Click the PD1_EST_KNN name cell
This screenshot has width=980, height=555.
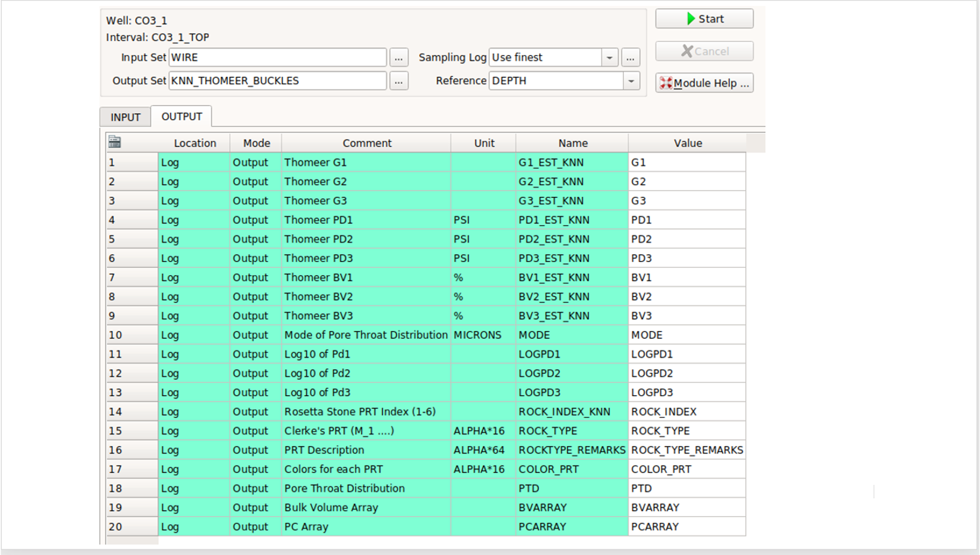tap(572, 220)
